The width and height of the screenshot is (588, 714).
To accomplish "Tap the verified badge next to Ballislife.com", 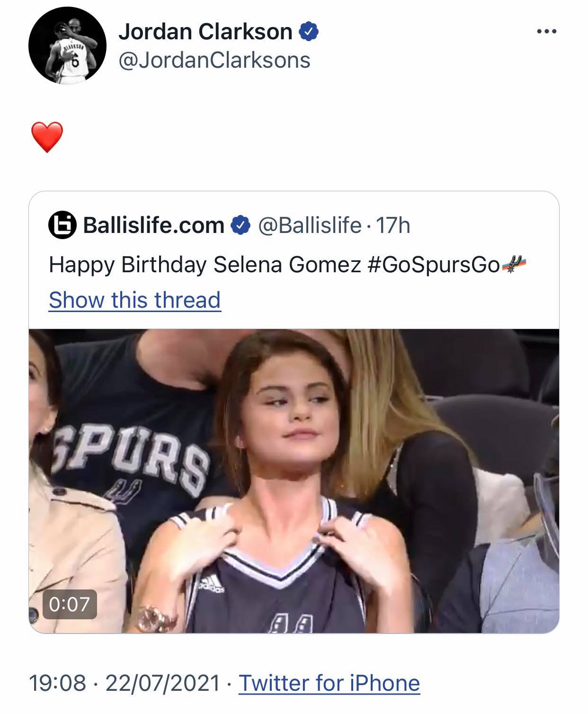I will [x=241, y=225].
